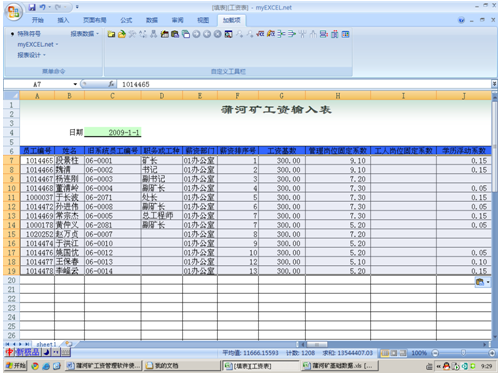This screenshot has width=502, height=377.
Task: Click the QQ penguin tray icon
Action: 447,366
